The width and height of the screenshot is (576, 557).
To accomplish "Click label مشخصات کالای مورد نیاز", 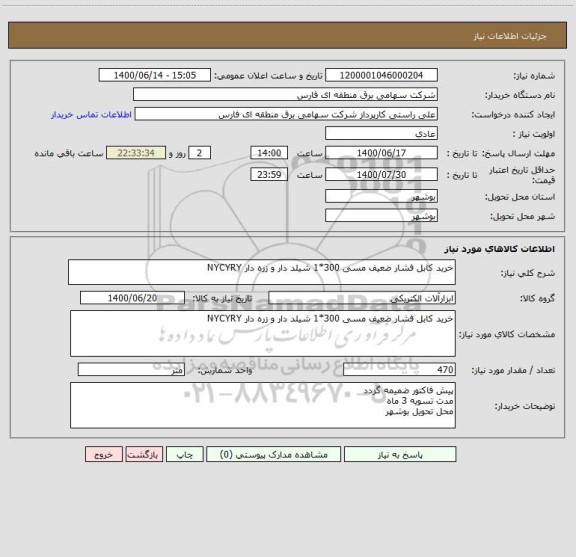I will (x=507, y=334).
